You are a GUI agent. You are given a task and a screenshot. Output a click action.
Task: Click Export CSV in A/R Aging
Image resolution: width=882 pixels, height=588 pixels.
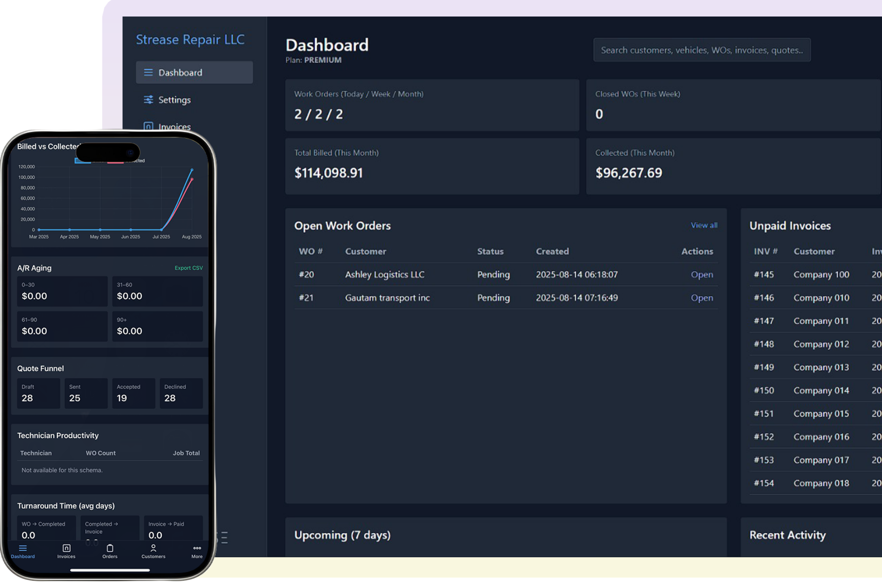pyautogui.click(x=188, y=268)
